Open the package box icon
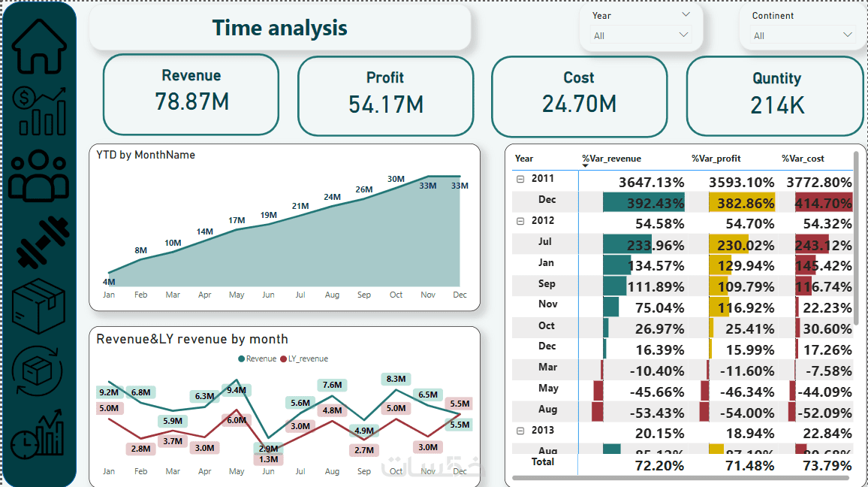The image size is (868, 487). (39, 307)
